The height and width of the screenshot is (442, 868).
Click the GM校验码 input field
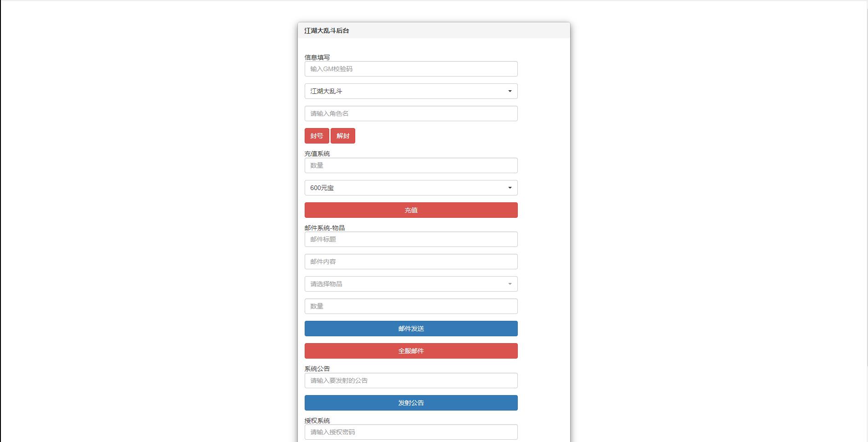coord(411,69)
